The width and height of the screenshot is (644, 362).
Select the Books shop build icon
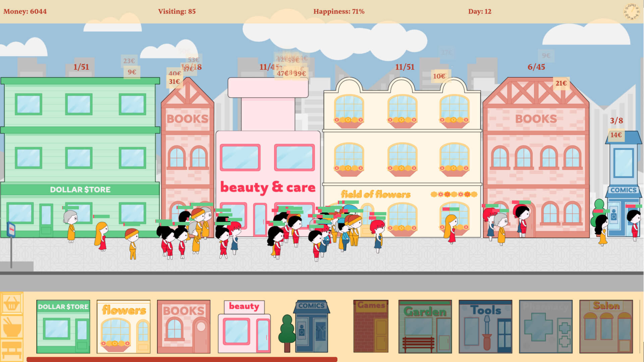[x=184, y=327]
